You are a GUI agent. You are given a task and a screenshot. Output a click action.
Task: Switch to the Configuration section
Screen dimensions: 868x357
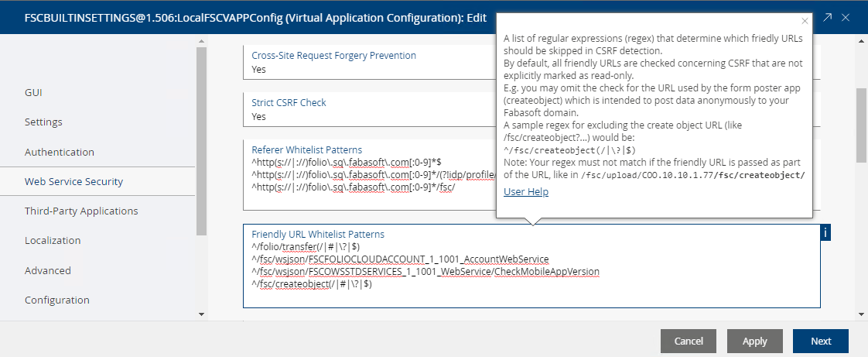[57, 300]
